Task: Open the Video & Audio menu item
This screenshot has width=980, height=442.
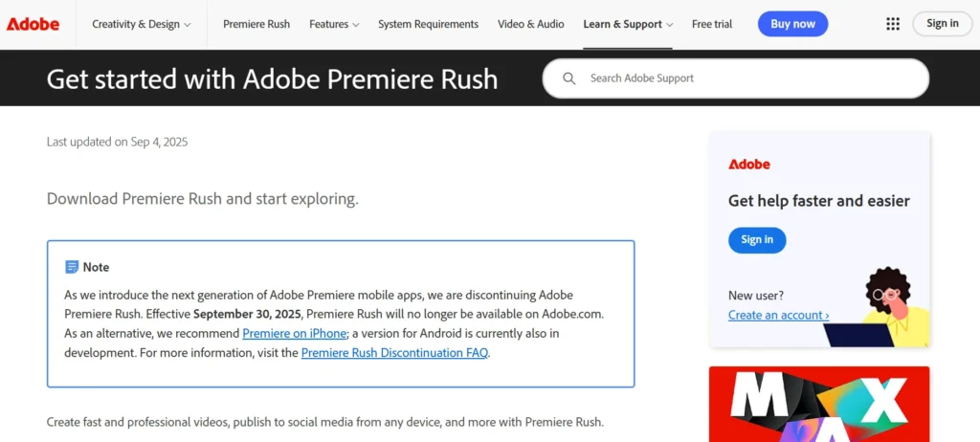Action: pos(530,24)
